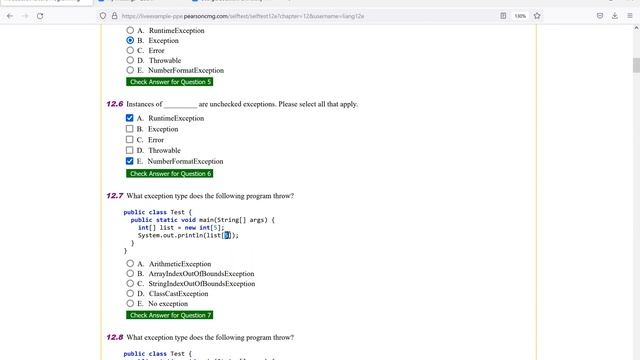The height and width of the screenshot is (360, 640).
Task: Click the question 12.7 prompt text
Action: pyautogui.click(x=210, y=196)
